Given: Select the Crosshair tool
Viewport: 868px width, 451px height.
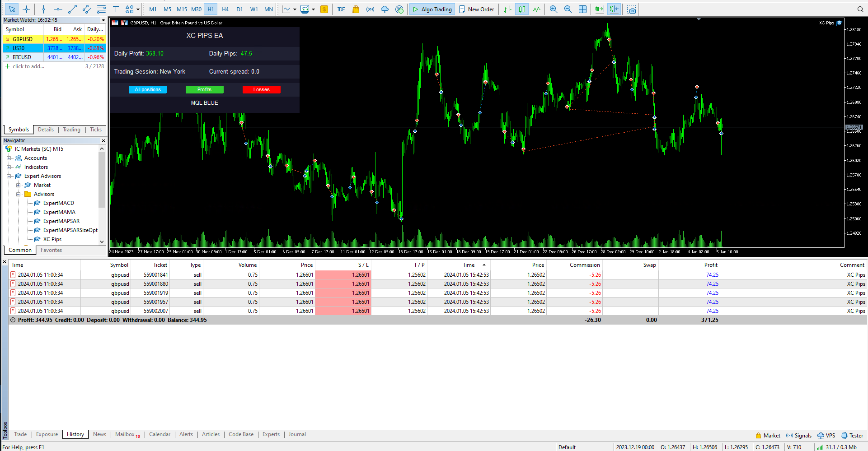Looking at the screenshot, I should click(x=26, y=9).
